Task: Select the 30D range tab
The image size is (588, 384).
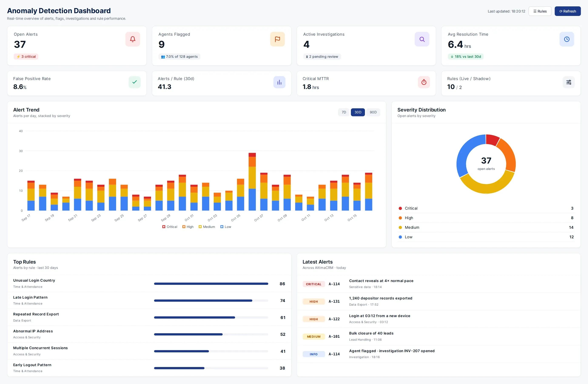Action: coord(358,112)
